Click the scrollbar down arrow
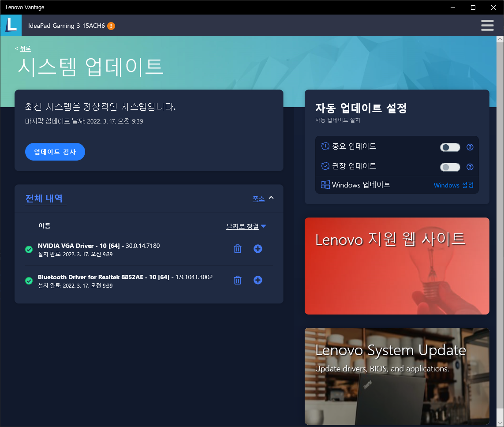Screen dimensions: 504x427 tap(500, 423)
